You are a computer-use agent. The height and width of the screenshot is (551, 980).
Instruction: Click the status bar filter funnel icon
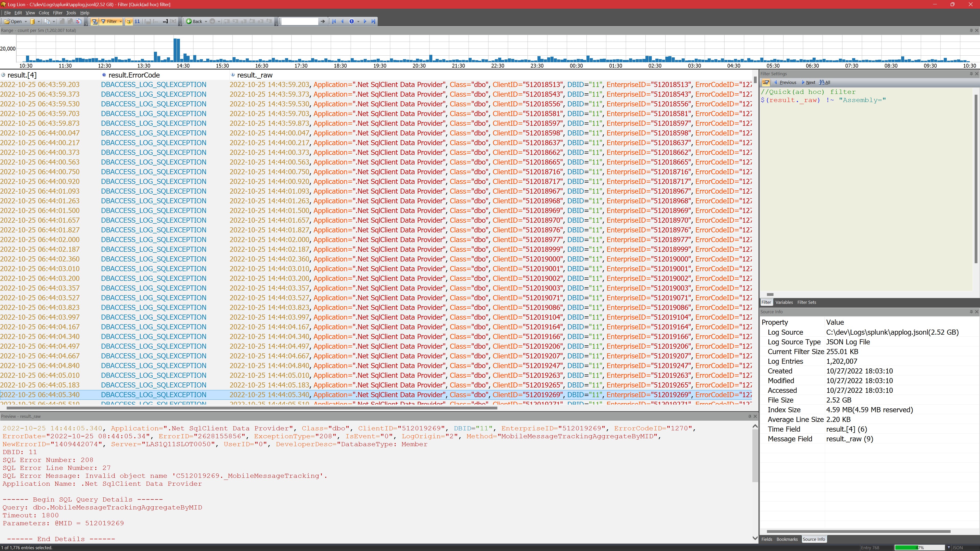point(948,548)
